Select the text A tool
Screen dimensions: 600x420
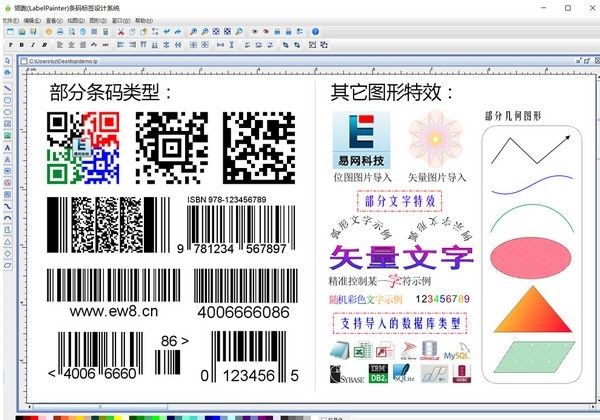point(7,148)
